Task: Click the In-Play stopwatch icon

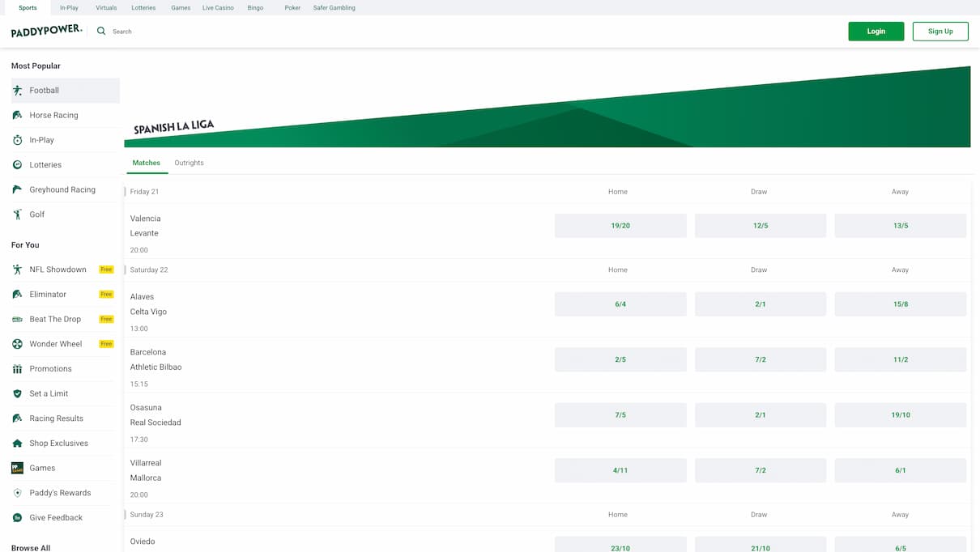Action: tap(17, 140)
